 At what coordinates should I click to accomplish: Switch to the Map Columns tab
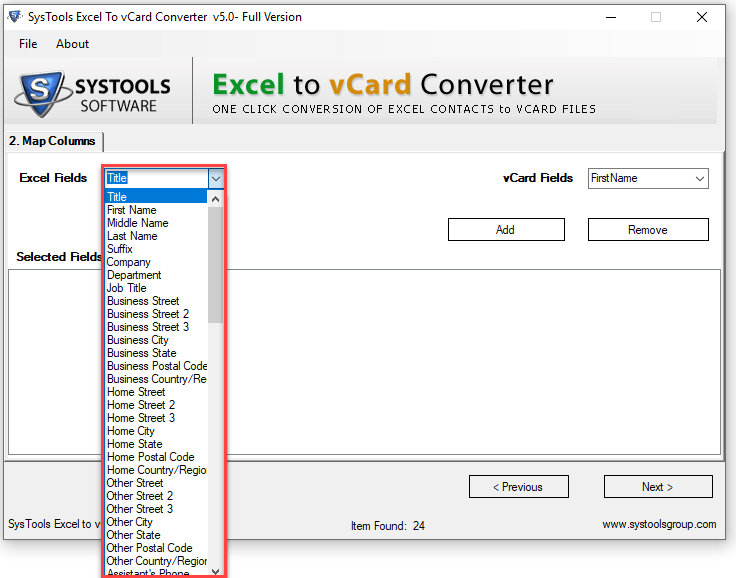pyautogui.click(x=53, y=141)
